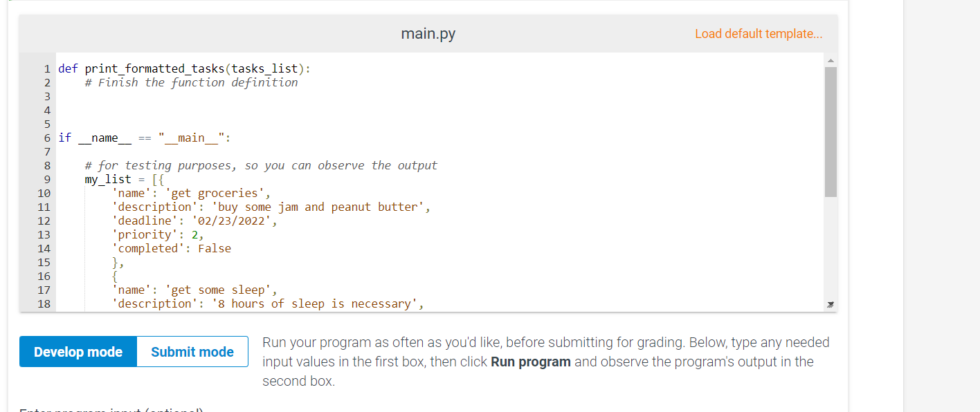The width and height of the screenshot is (980, 412).
Task: Switch to Submit mode
Action: click(192, 351)
